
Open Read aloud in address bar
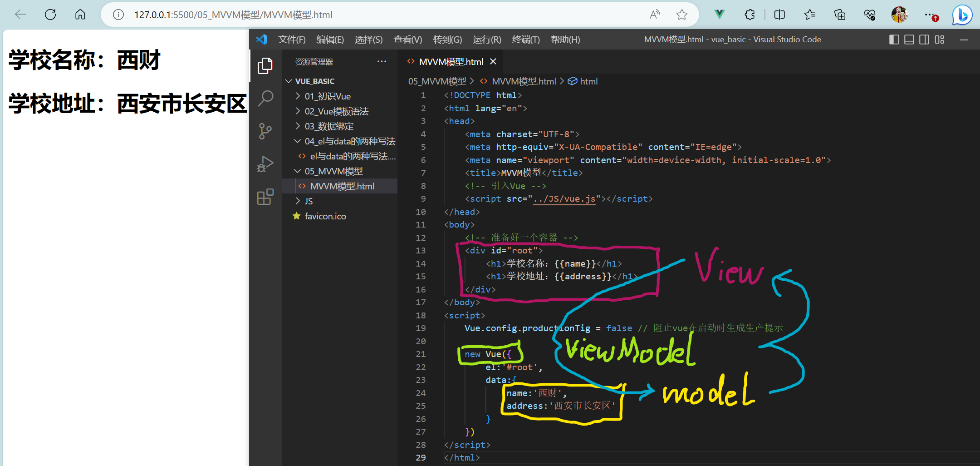click(x=655, y=15)
